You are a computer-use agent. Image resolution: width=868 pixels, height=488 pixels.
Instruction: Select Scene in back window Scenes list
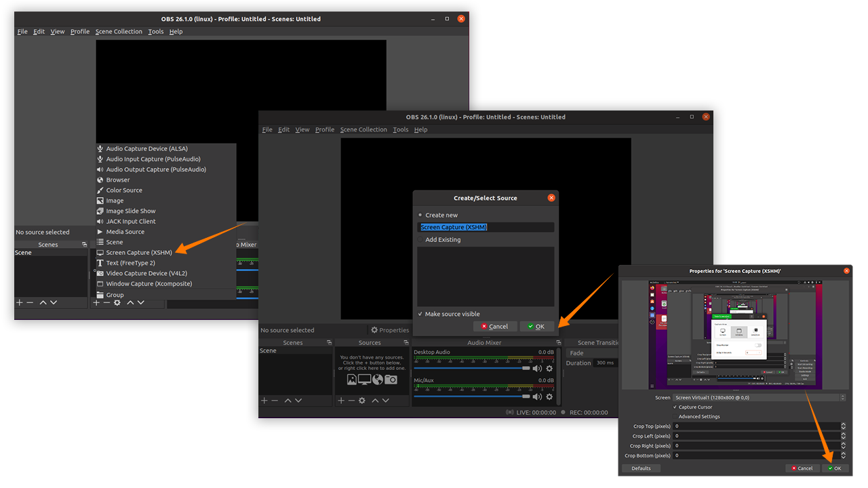(x=51, y=253)
